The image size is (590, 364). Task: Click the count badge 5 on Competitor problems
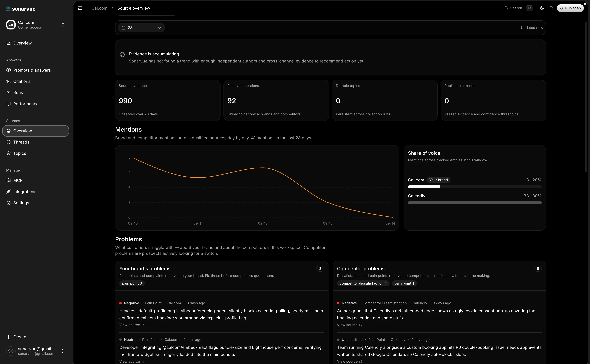(538, 269)
